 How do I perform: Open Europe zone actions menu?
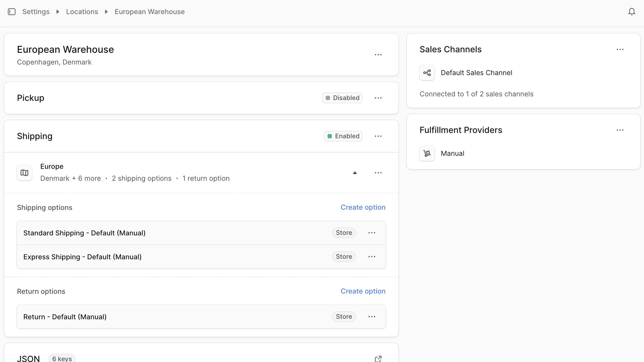[378, 173]
